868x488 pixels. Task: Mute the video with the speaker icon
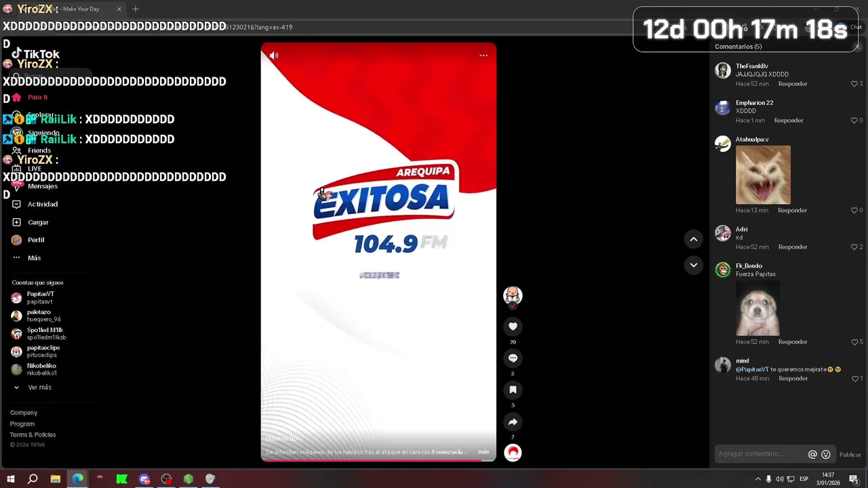pyautogui.click(x=274, y=56)
